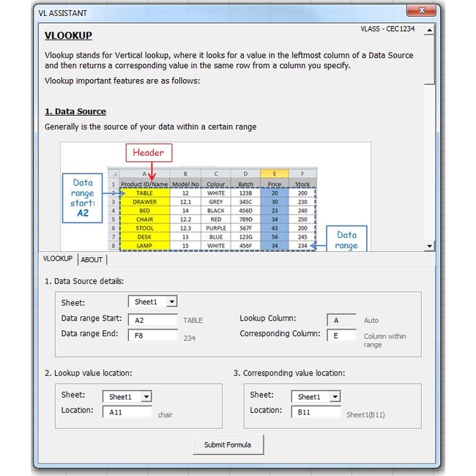The width and height of the screenshot is (476, 476).
Task: Click the Lookup Column box
Action: click(x=341, y=320)
